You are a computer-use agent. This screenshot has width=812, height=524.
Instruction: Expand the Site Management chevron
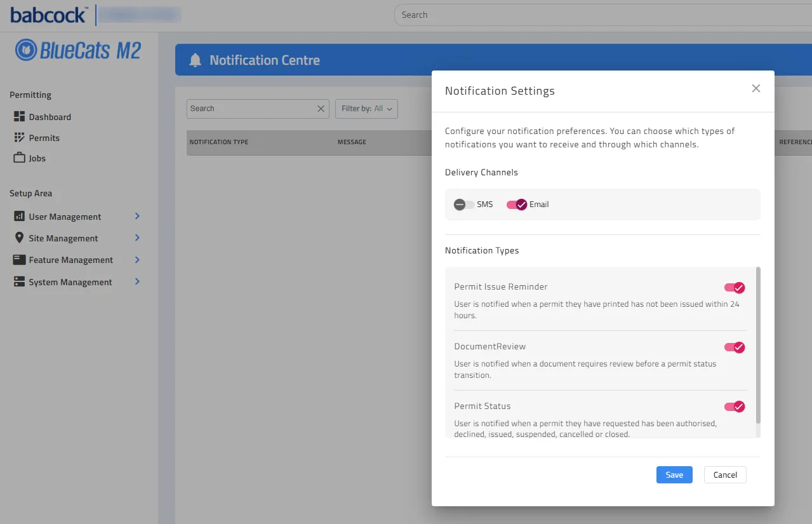coord(137,238)
